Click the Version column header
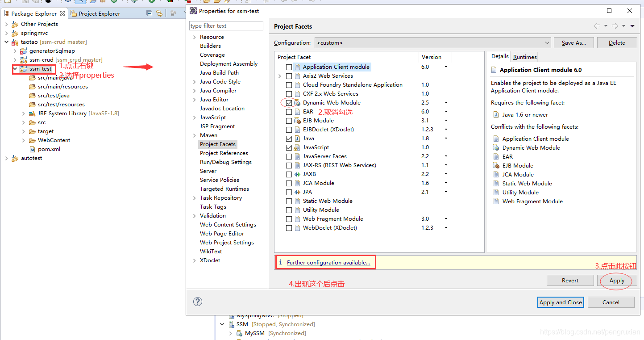 point(435,57)
